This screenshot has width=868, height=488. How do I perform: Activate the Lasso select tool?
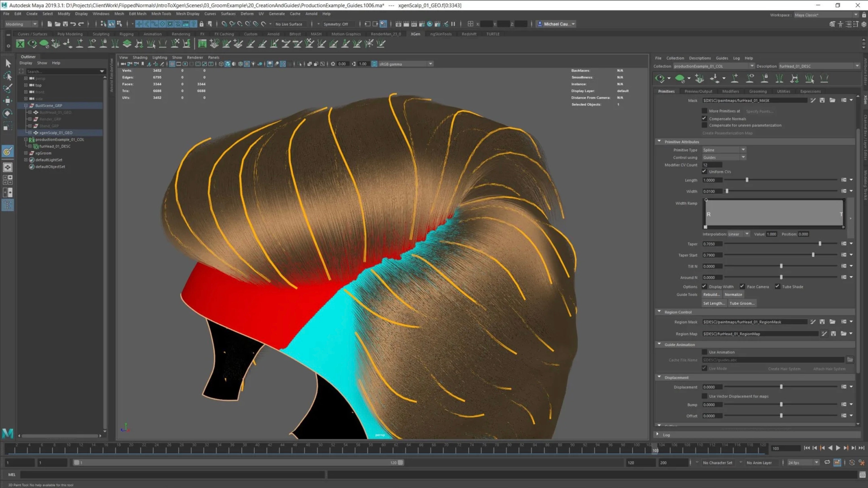tap(8, 76)
